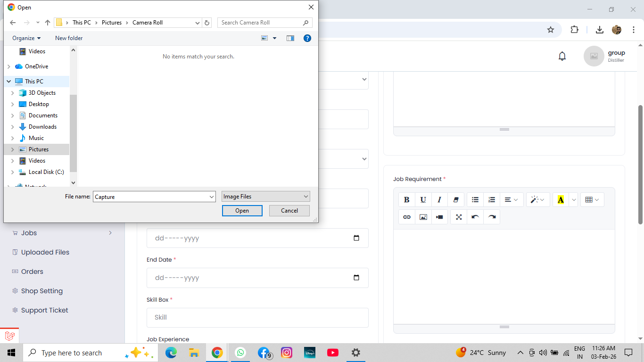The image size is (644, 362).
Task: Open the table insert dropdown
Action: [x=592, y=200]
